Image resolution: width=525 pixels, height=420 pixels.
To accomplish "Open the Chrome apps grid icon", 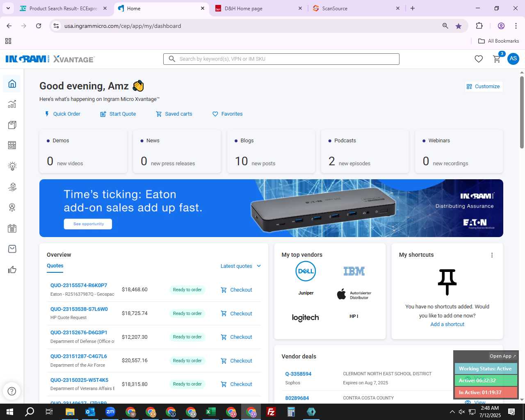I will [8, 41].
